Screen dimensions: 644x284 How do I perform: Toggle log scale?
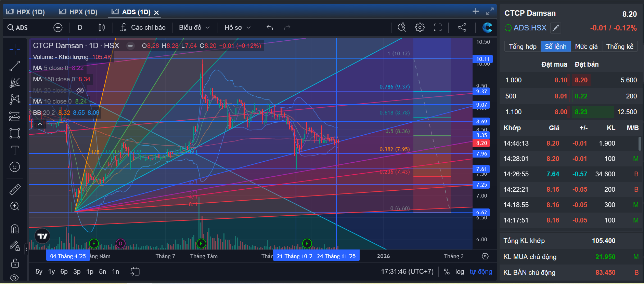point(460,272)
